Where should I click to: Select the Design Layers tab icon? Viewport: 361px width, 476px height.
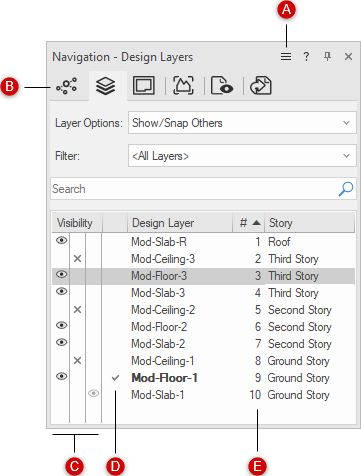coord(105,86)
